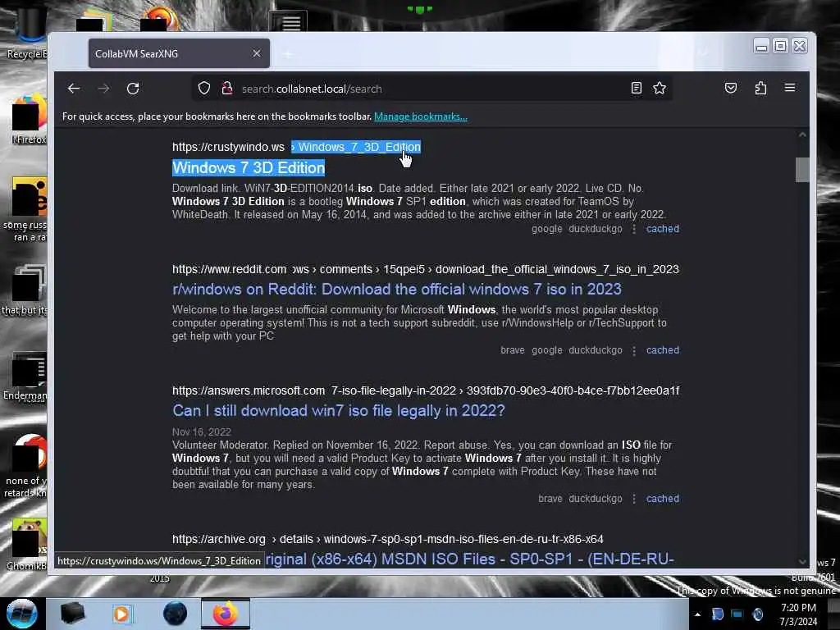This screenshot has height=630, width=840.
Task: Expand options dots on Reddit result
Action: (x=634, y=351)
